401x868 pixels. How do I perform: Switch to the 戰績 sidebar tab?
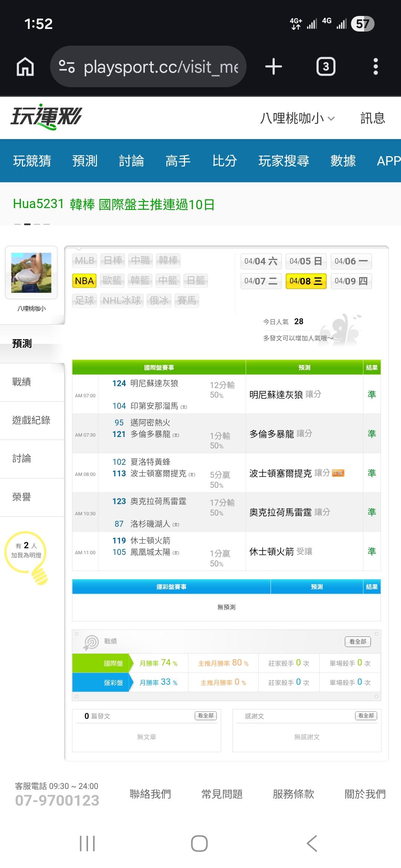tap(22, 382)
